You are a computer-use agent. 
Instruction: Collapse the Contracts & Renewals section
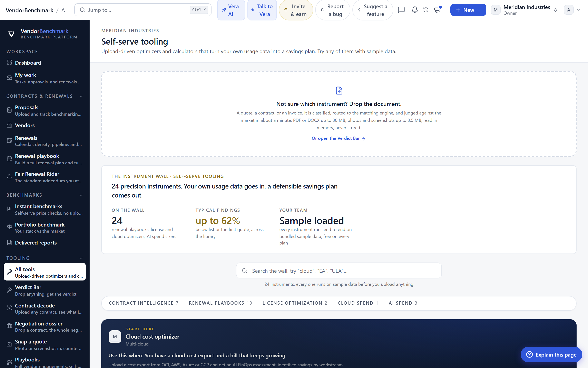(81, 96)
